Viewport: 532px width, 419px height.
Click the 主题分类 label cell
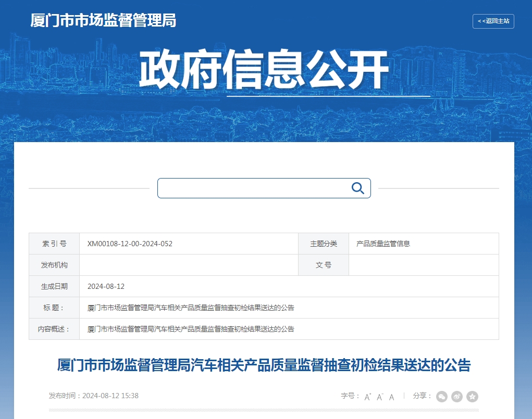[324, 244]
